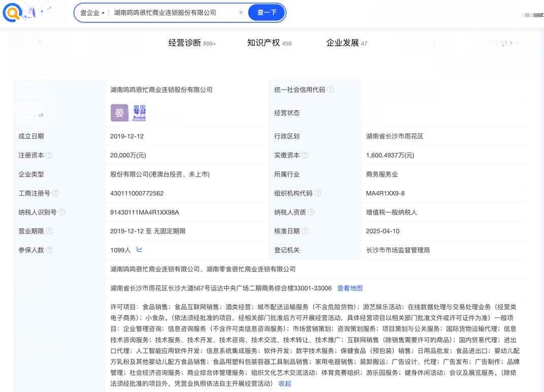The image size is (544, 392).
Task: Select taxpayer qualification 增值税一般纳税人
Action: point(391,212)
